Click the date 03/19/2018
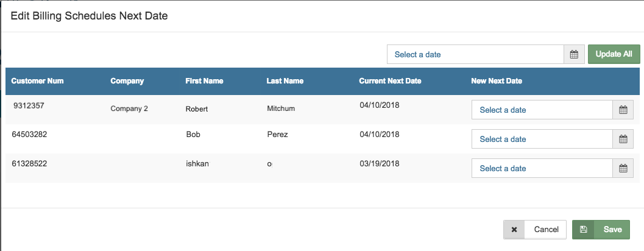This screenshot has height=251, width=644. 380,163
